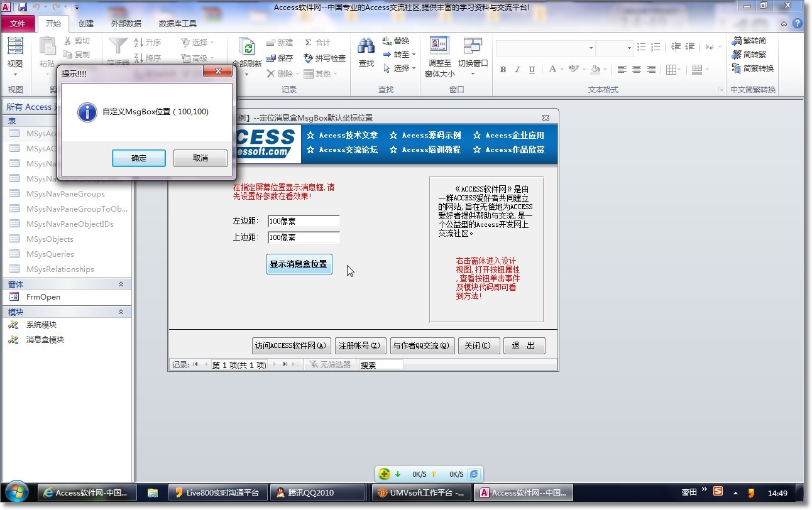Collapse the 窗体 (Forms) group in navigation pane

click(x=121, y=285)
